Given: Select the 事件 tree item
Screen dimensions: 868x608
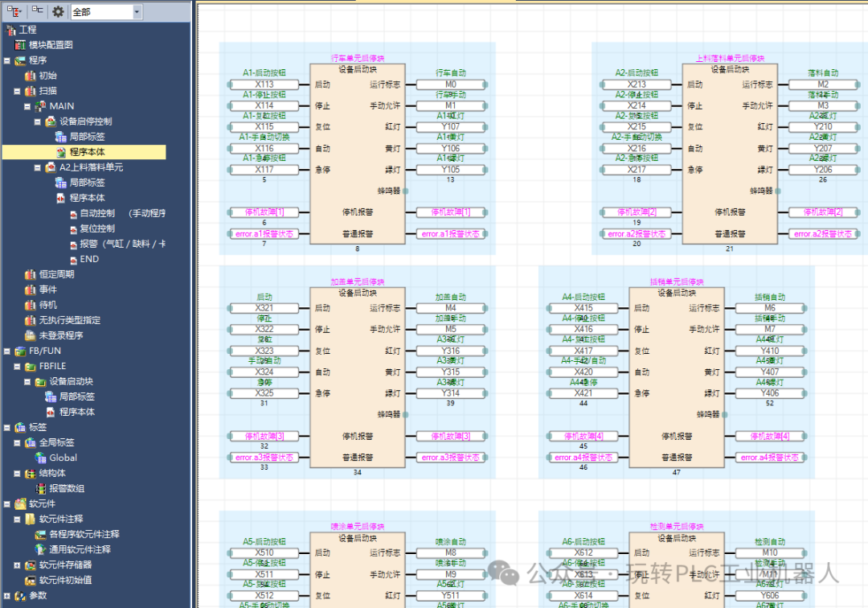Looking at the screenshot, I should [48, 290].
